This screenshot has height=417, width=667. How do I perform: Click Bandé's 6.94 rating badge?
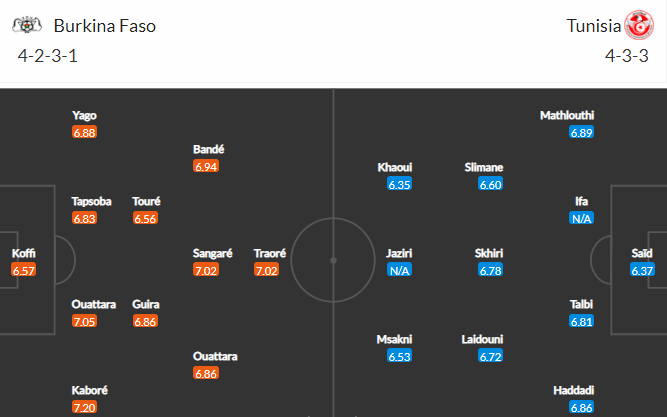[206, 166]
